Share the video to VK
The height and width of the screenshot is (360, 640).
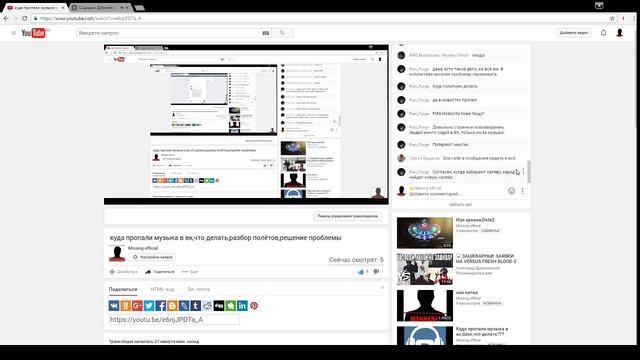point(114,306)
